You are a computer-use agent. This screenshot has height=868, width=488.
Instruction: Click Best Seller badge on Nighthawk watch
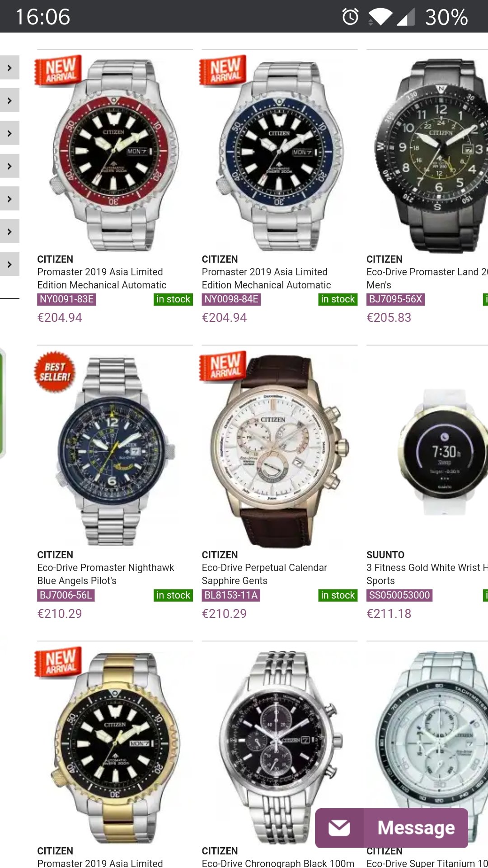55,372
